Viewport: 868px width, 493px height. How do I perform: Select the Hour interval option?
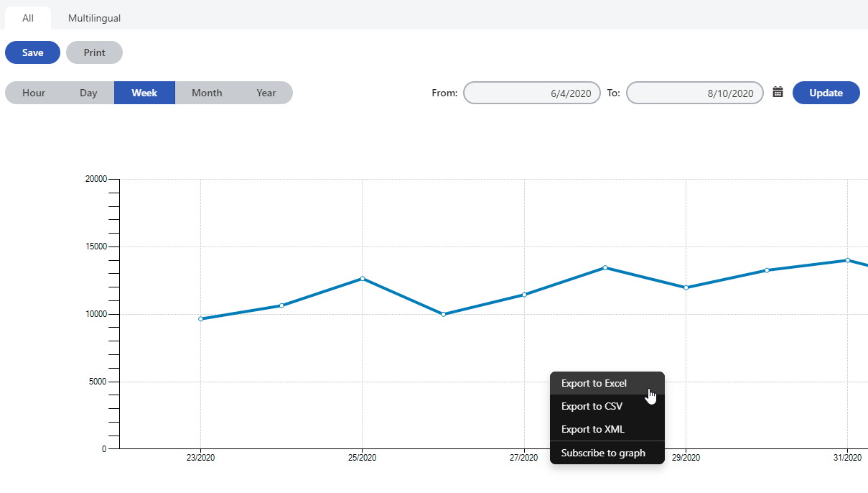click(x=32, y=92)
